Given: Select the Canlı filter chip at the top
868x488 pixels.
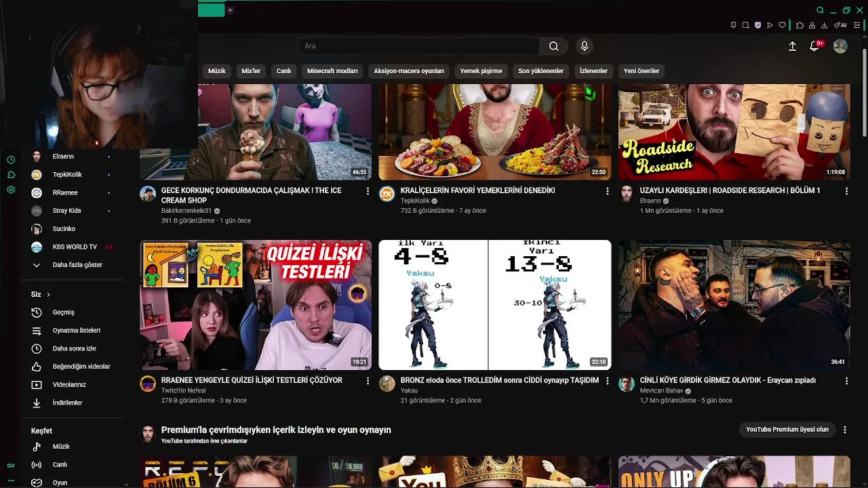Looking at the screenshot, I should (283, 70).
